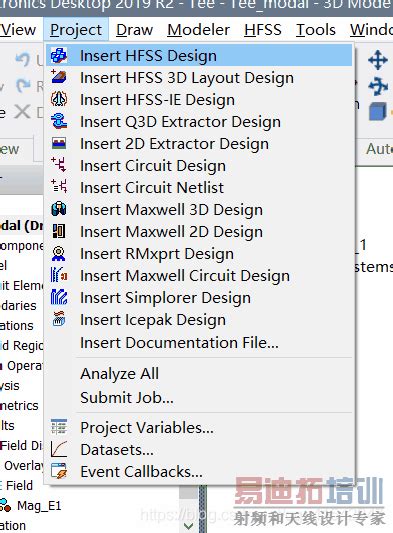The width and height of the screenshot is (393, 533).
Task: Click the pan move arrows toolbar icon
Action: [x=378, y=60]
